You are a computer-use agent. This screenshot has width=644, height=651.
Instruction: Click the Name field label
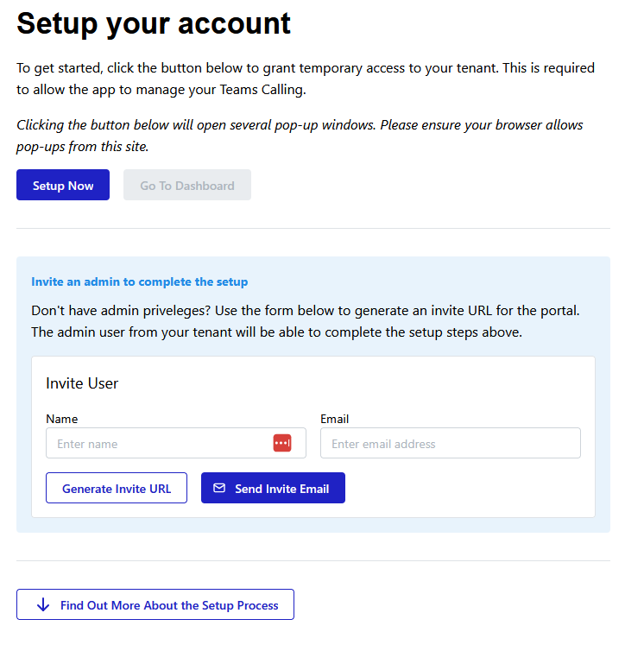(61, 419)
